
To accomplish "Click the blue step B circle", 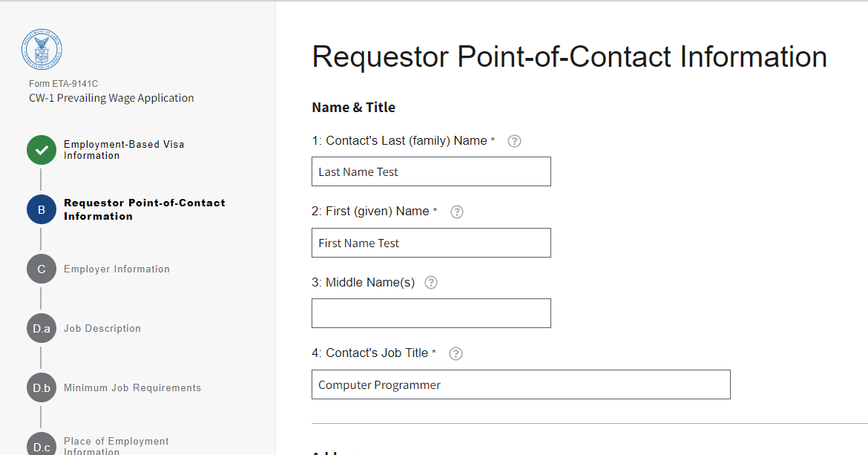I will [x=42, y=209].
